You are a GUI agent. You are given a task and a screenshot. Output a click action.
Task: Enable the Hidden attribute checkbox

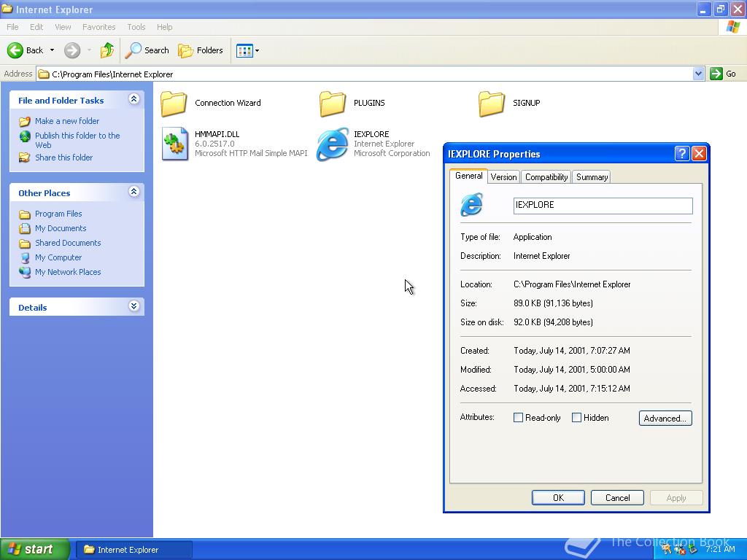576,418
